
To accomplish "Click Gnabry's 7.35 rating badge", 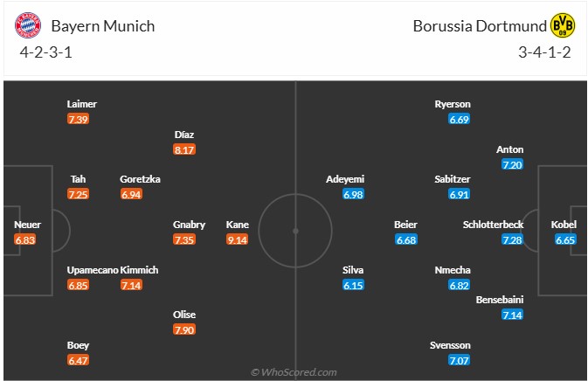I will (x=184, y=239).
